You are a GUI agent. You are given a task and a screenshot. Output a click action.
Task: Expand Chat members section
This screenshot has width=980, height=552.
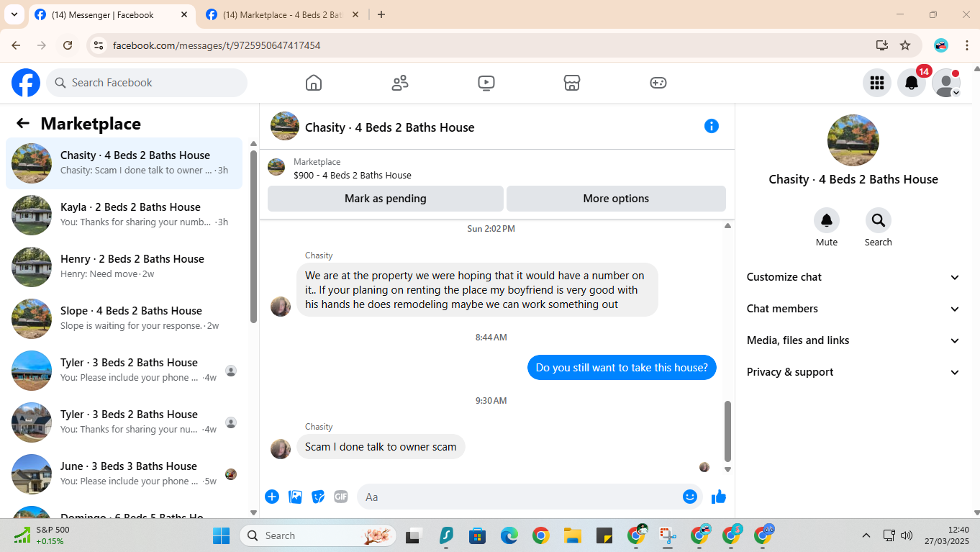853,309
